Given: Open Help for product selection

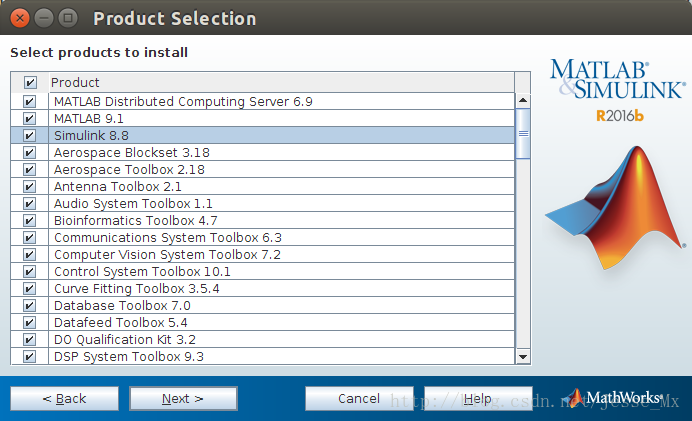Looking at the screenshot, I should point(477,398).
